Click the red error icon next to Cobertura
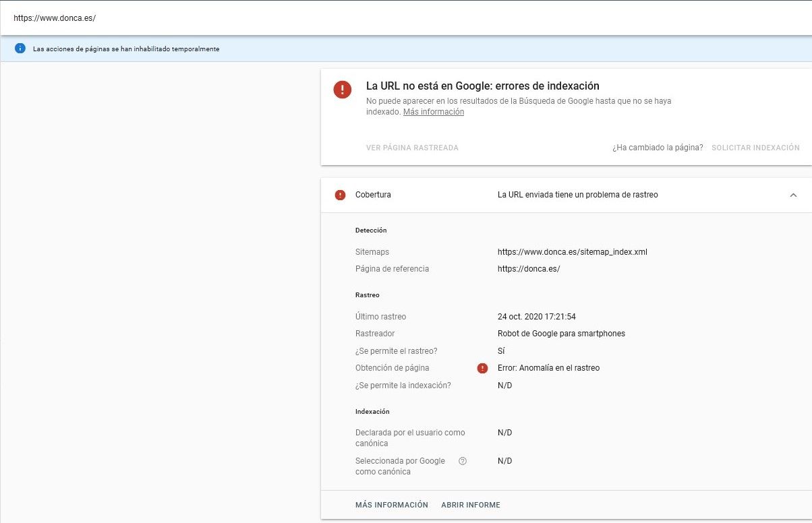The width and height of the screenshot is (812, 523). 340,195
